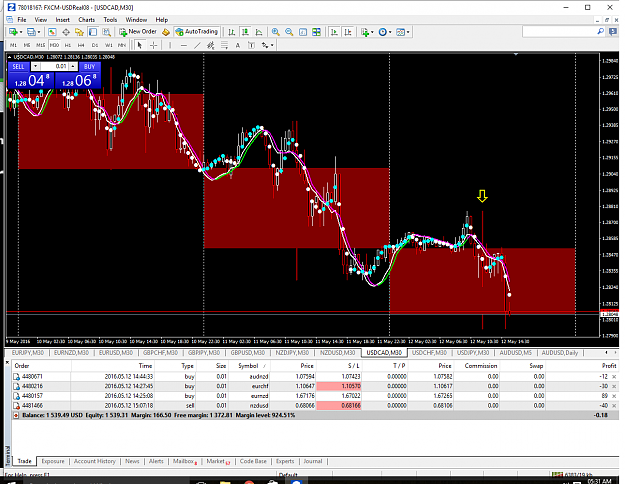This screenshot has width=625, height=484.
Task: Expand the Indicators dropdown arrow
Action: [372, 32]
